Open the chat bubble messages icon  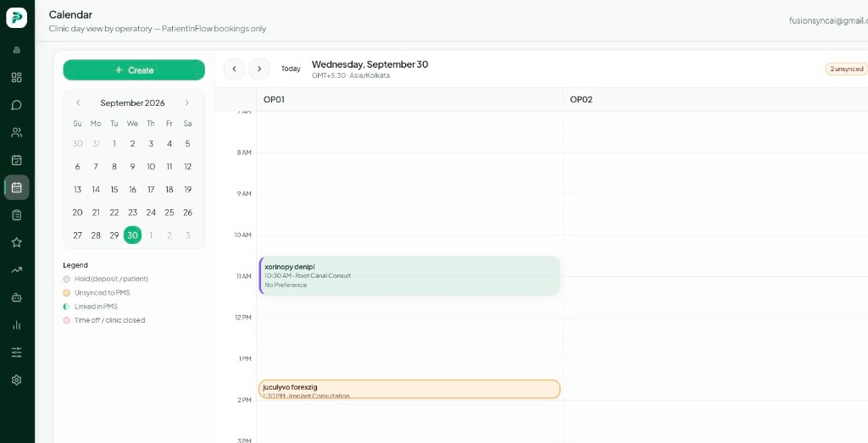tap(17, 105)
